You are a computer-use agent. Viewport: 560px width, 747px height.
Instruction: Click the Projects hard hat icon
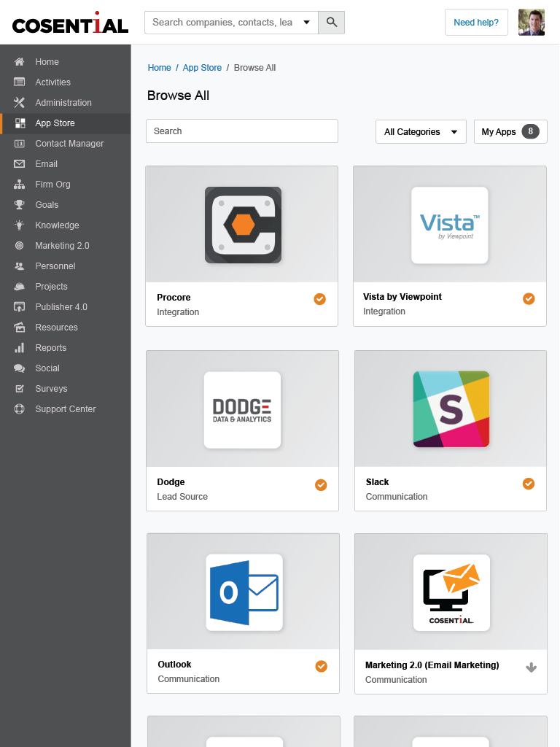tap(19, 287)
